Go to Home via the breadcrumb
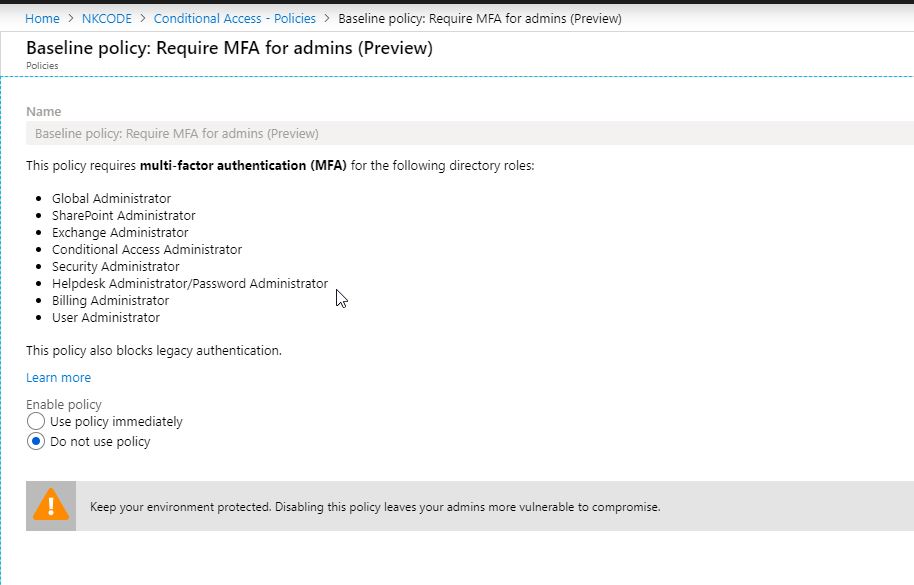 (42, 18)
